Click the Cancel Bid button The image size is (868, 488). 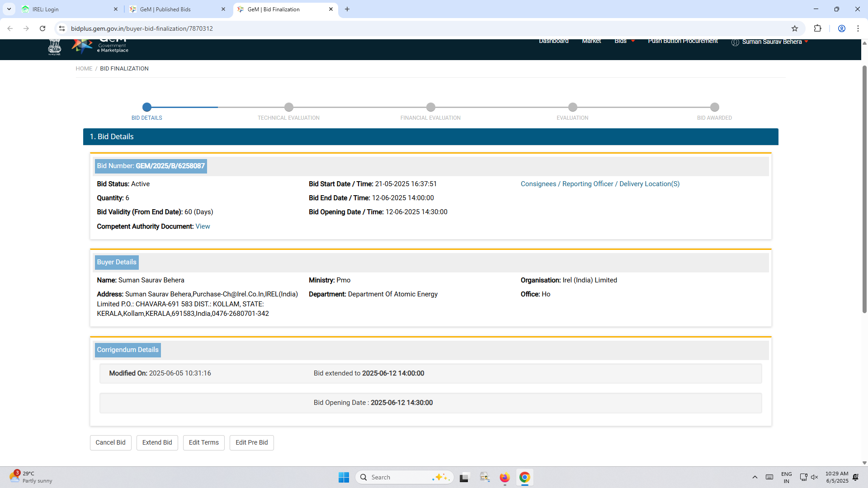111,443
